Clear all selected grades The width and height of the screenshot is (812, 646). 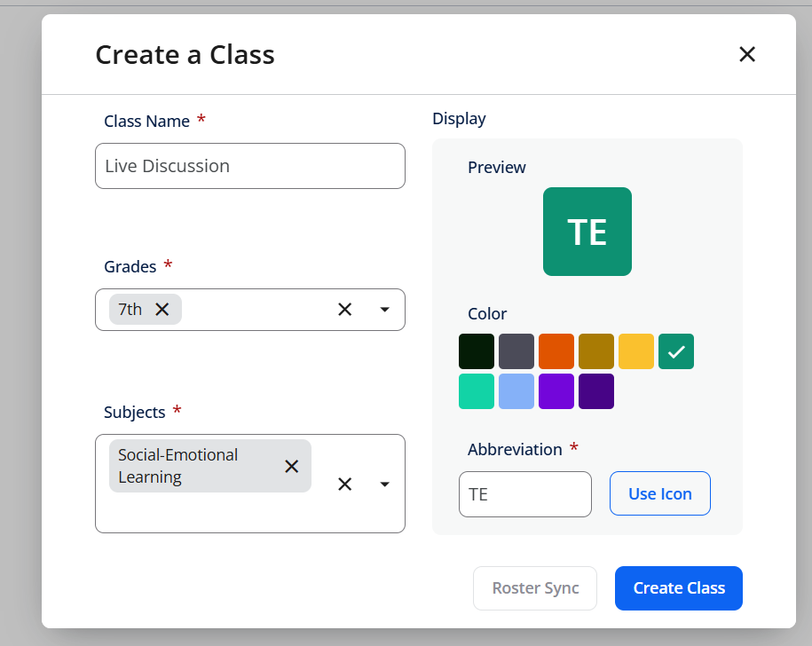(345, 310)
